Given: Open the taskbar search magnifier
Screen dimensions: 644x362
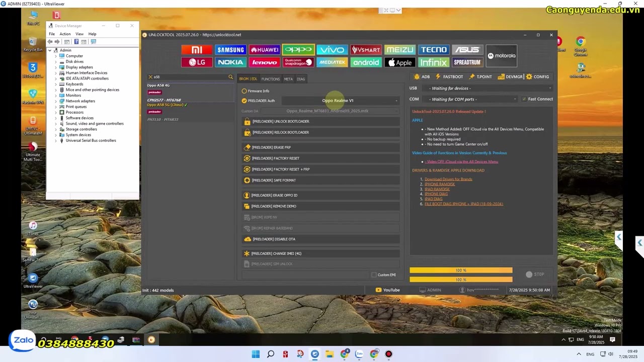Looking at the screenshot, I should (271, 354).
